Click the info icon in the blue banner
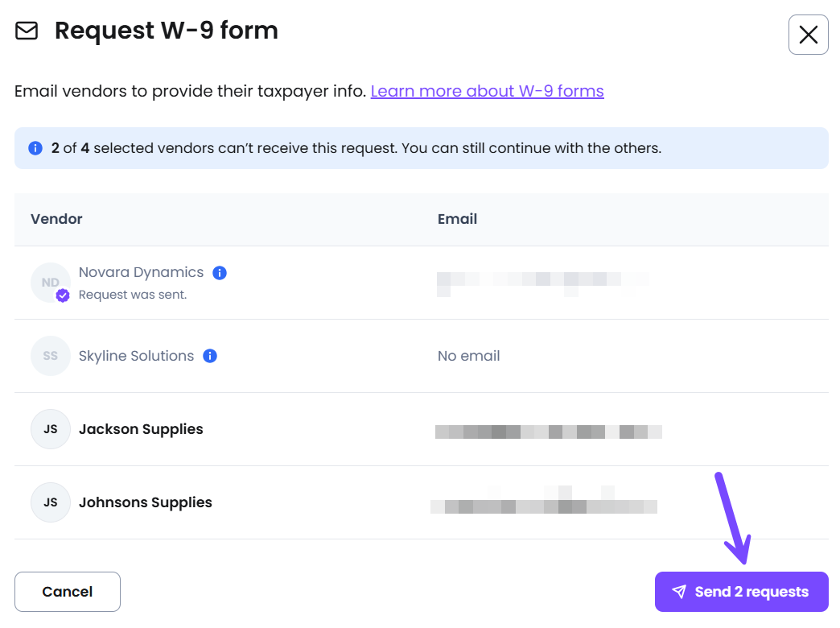 [x=35, y=148]
